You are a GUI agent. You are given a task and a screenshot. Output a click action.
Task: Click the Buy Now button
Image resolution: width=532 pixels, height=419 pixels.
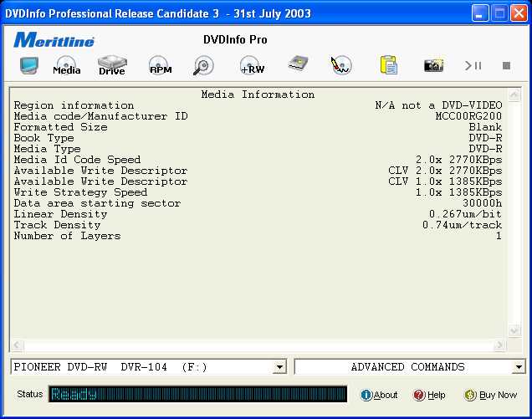click(490, 395)
